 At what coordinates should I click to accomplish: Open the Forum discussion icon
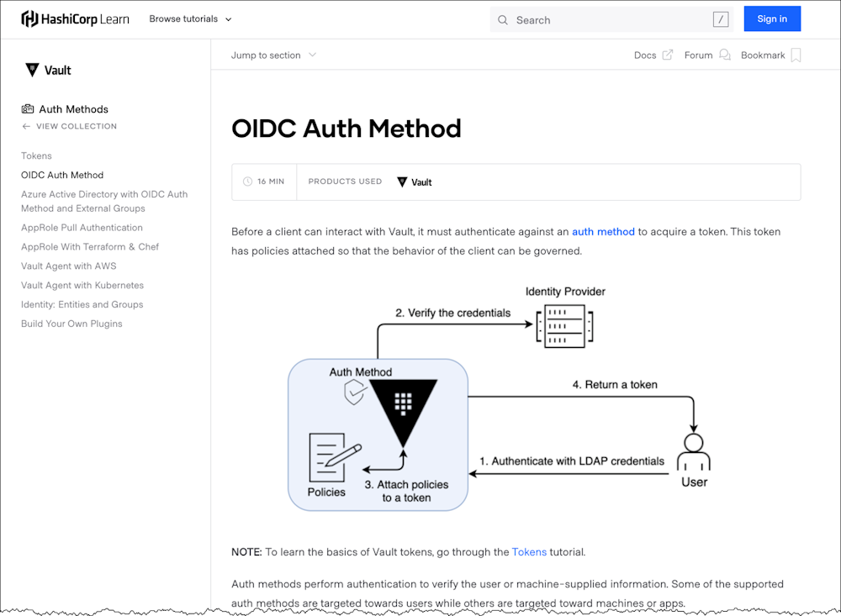point(721,54)
